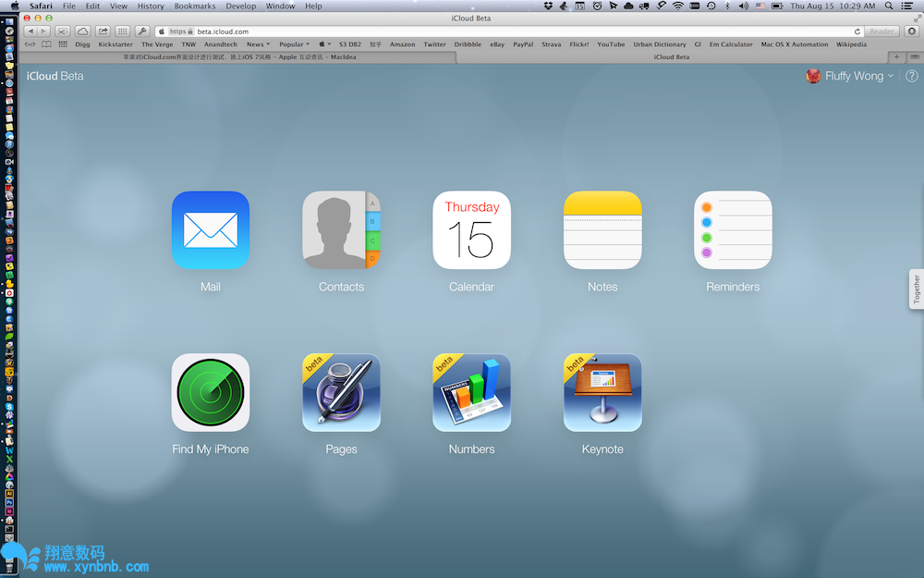The width and height of the screenshot is (924, 578).
Task: Open the Together side tab on right edge
Action: pos(917,289)
